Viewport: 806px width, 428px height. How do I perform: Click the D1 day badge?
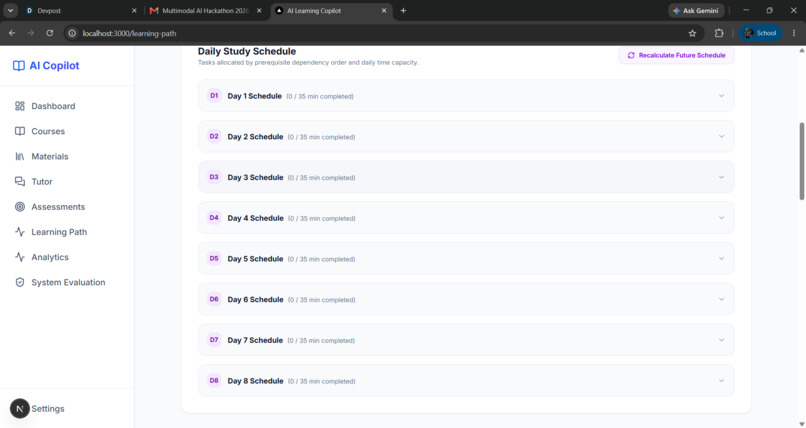[214, 96]
